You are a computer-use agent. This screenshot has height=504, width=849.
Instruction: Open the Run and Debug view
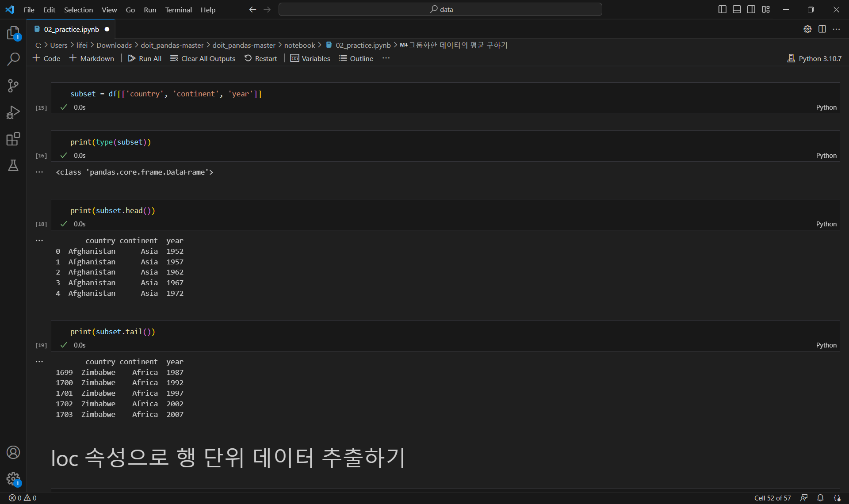point(13,112)
